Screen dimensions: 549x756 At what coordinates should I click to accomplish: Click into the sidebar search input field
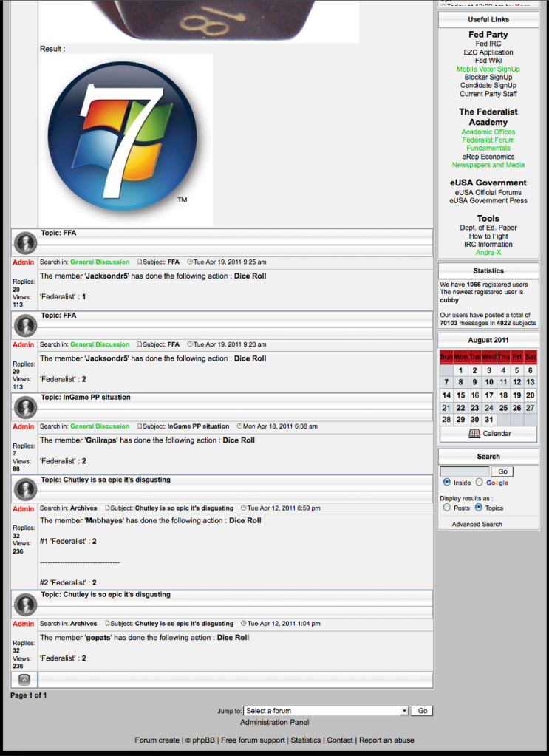tap(465, 471)
